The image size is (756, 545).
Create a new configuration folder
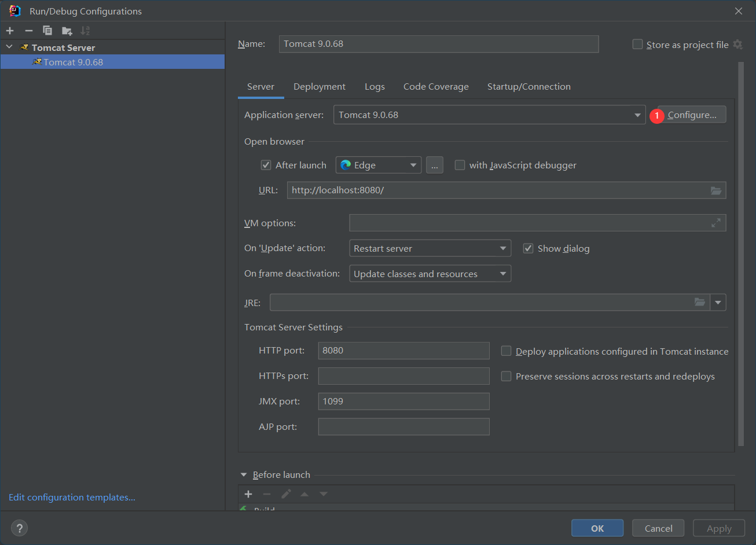pos(67,31)
